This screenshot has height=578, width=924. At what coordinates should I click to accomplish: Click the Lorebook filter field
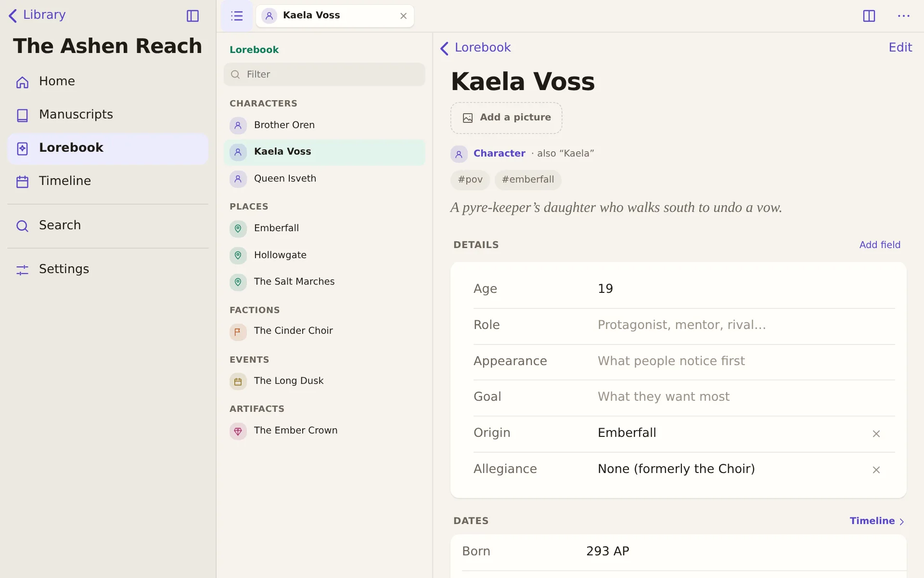(x=324, y=74)
